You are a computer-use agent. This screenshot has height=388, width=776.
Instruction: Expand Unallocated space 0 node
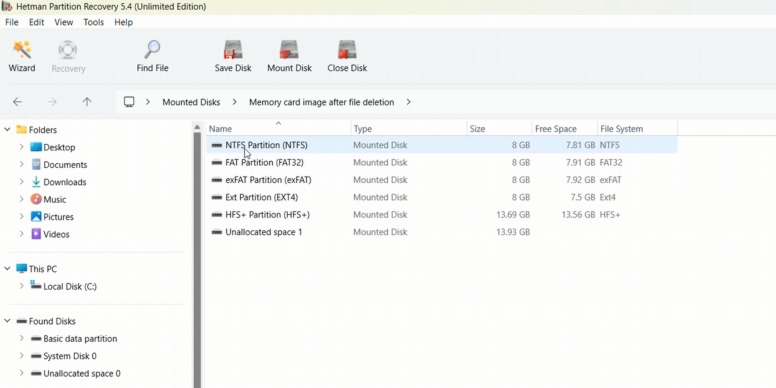22,373
